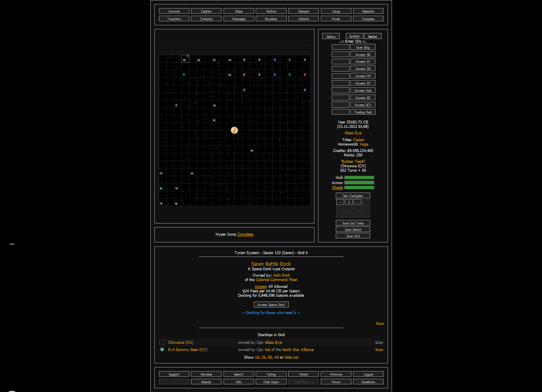Click the Hide List link
This screenshot has width=542, height=392.
click(292, 357)
